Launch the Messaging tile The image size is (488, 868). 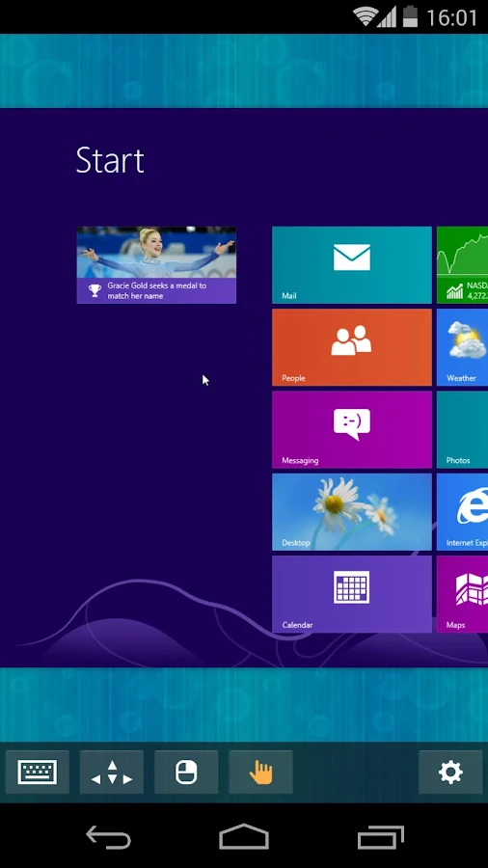(x=352, y=429)
